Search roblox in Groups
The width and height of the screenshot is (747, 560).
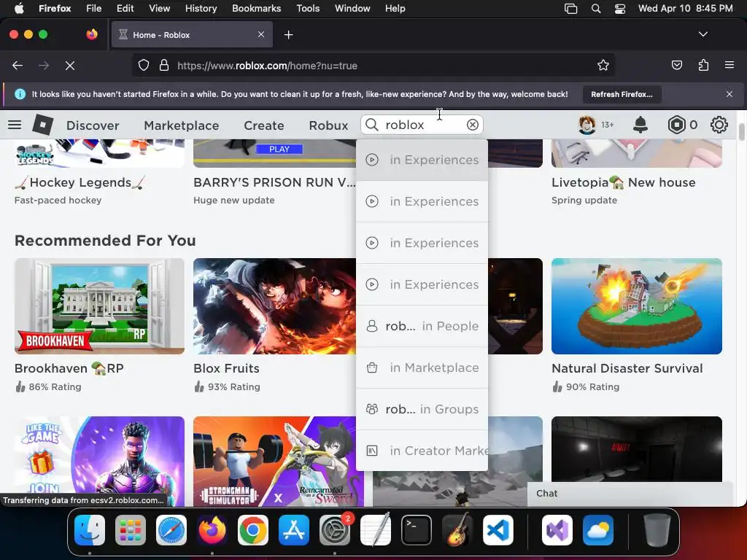point(422,409)
